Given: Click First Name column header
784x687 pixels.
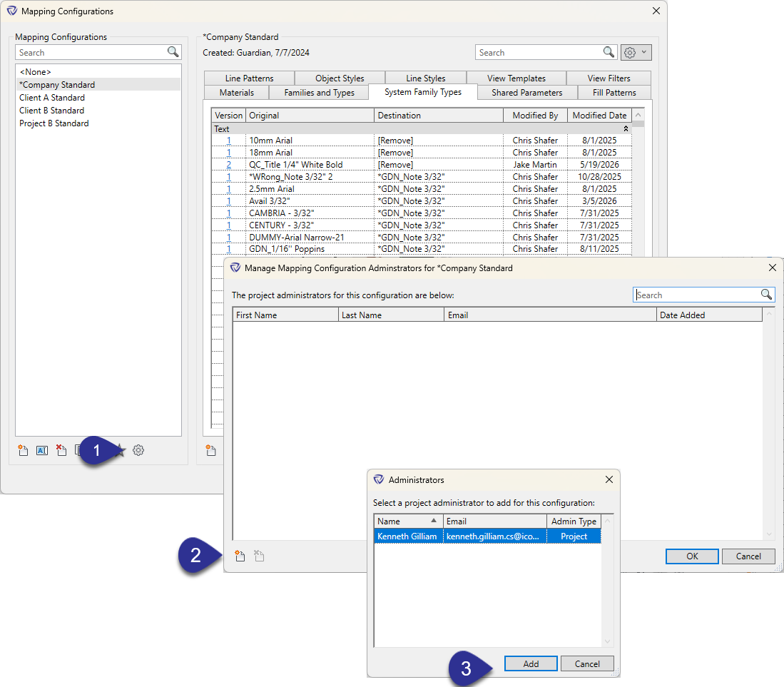Looking at the screenshot, I should pyautogui.click(x=285, y=315).
